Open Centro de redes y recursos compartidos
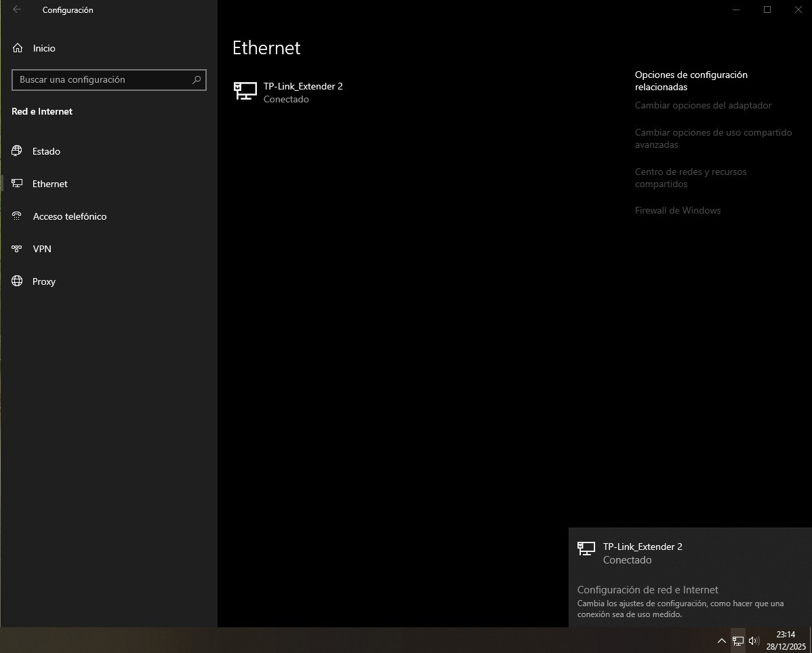Image resolution: width=812 pixels, height=653 pixels. click(691, 178)
